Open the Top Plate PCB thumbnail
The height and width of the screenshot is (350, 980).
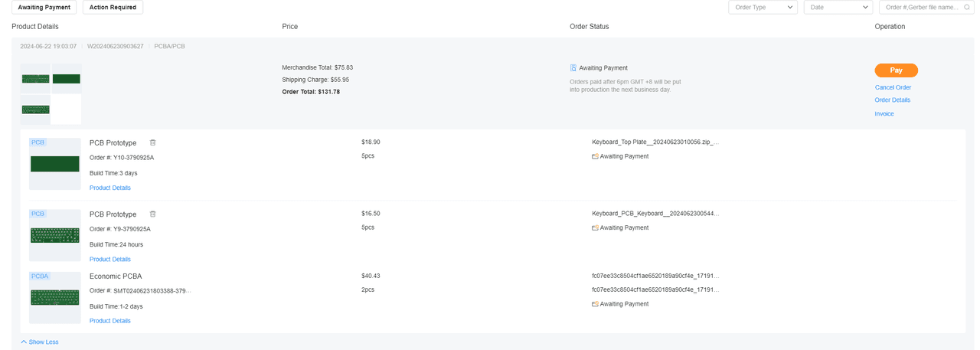click(x=54, y=164)
